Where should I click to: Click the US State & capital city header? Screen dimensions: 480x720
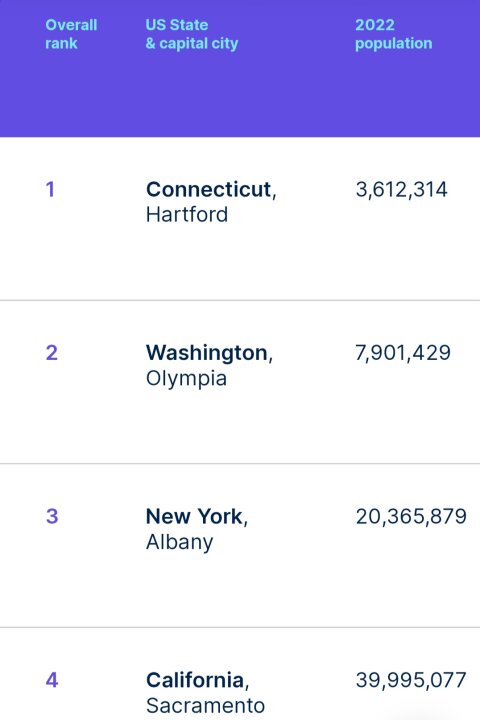click(192, 34)
